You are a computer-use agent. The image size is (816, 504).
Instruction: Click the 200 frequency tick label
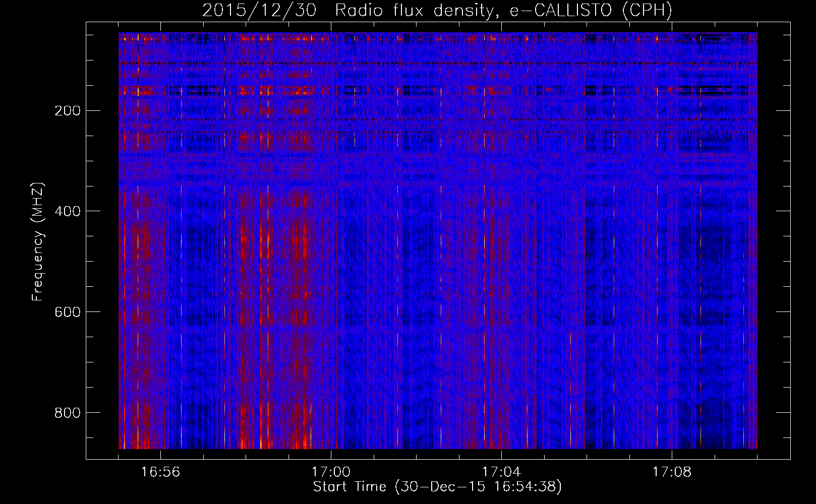[68, 110]
